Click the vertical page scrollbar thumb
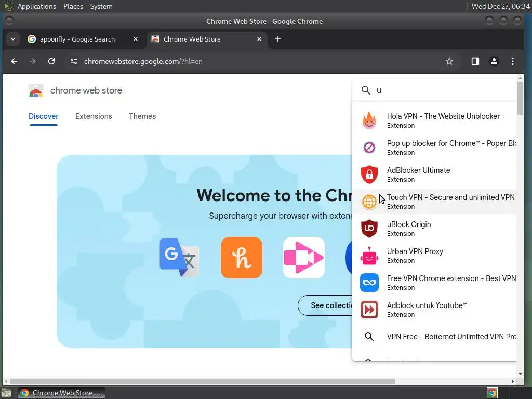 pos(520,98)
